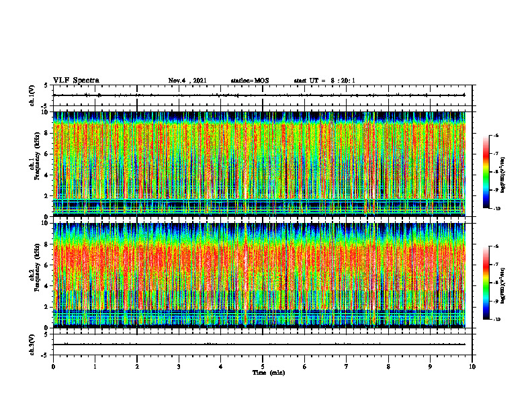Click the "-6" label on ch.1 color bar
532x411 pixels.
(x=496, y=136)
